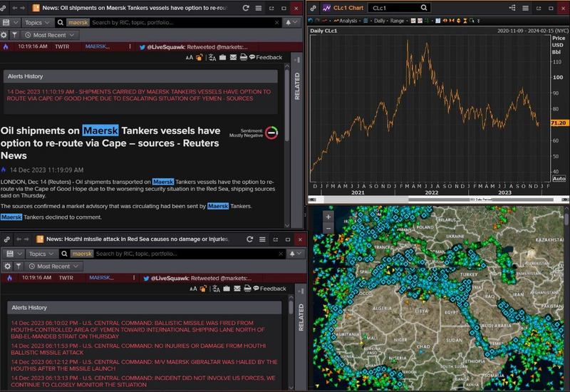
Task: Open MAERSK link in bottom headline row
Action: tap(100, 277)
